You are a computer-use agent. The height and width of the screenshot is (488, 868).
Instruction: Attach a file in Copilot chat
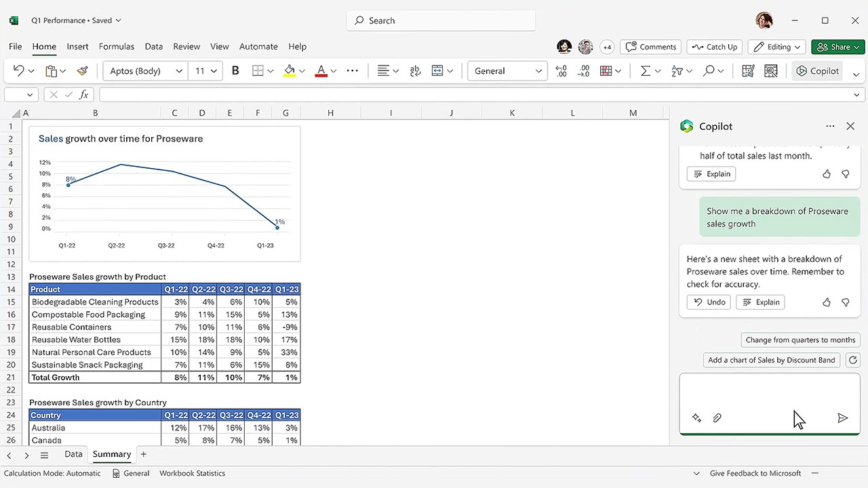tap(717, 418)
